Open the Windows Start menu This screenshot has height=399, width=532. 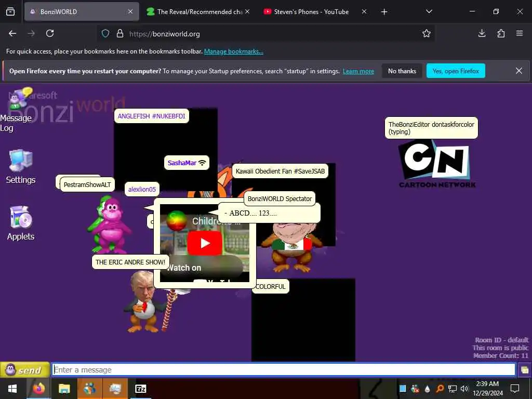[12, 389]
